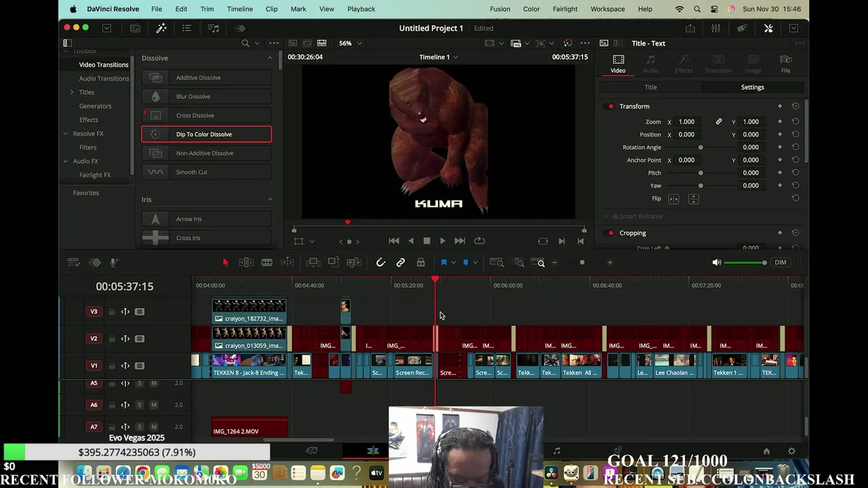Open the Quick Export icon
This screenshot has width=868, height=488.
click(690, 28)
